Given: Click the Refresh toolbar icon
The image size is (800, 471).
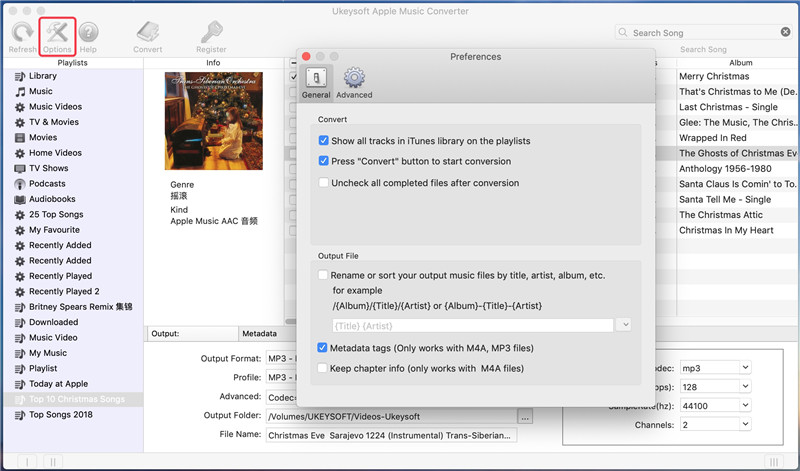Looking at the screenshot, I should (x=22, y=32).
